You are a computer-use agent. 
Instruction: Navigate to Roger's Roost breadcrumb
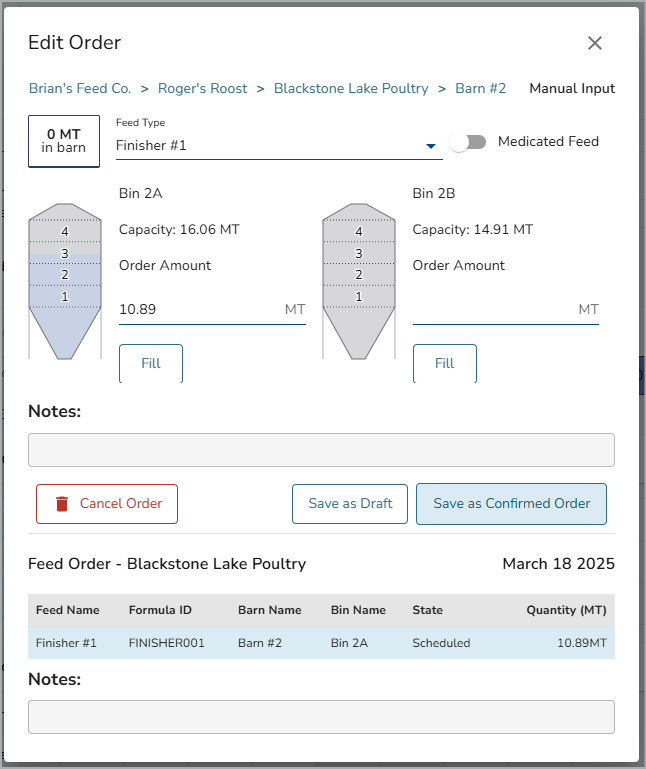point(202,88)
